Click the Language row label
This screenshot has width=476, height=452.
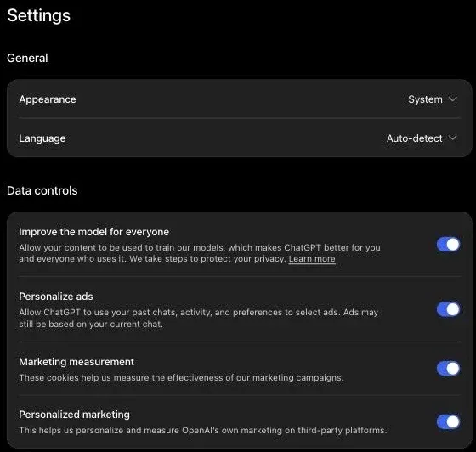[x=42, y=138]
